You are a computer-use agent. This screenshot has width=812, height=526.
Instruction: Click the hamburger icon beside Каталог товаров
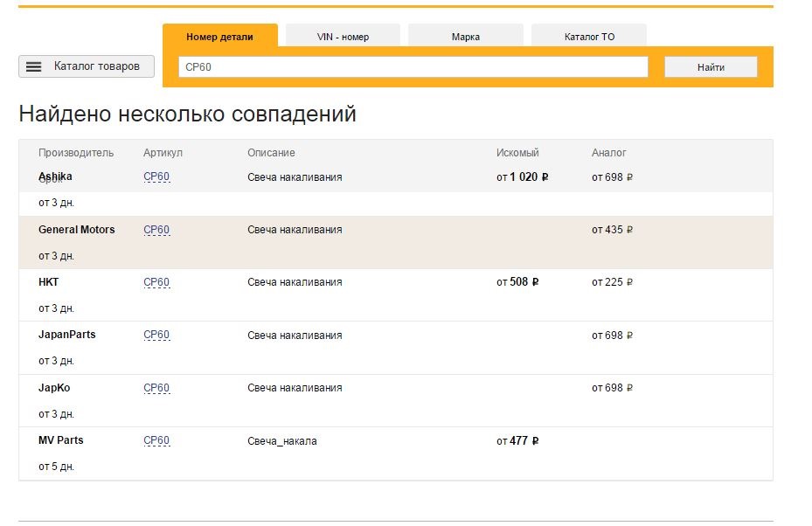(34, 66)
